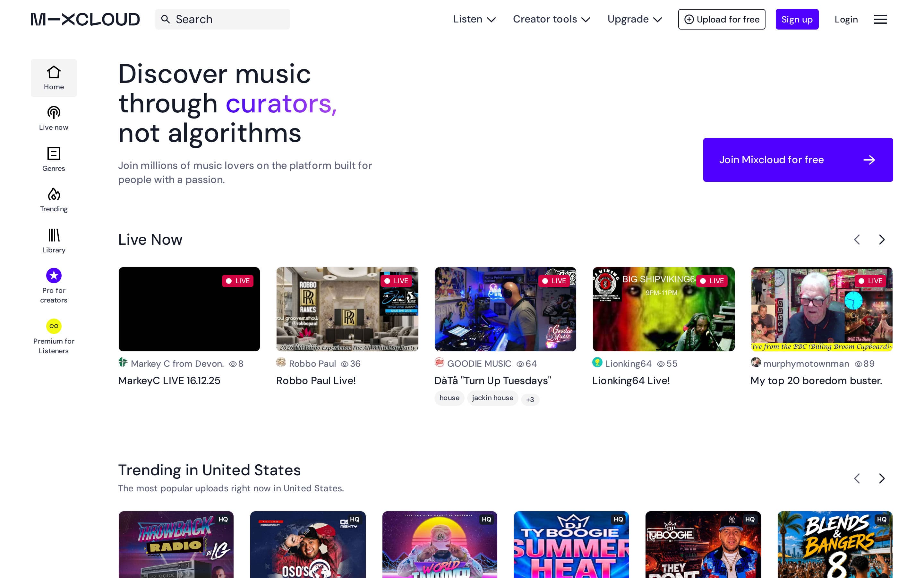Show the +3 more tags
924x578 pixels.
[x=530, y=400]
